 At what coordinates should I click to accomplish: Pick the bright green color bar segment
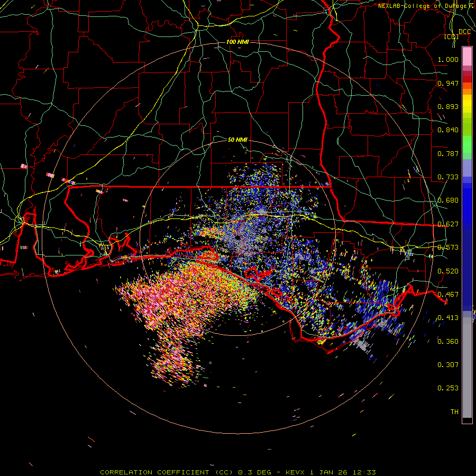point(467,144)
